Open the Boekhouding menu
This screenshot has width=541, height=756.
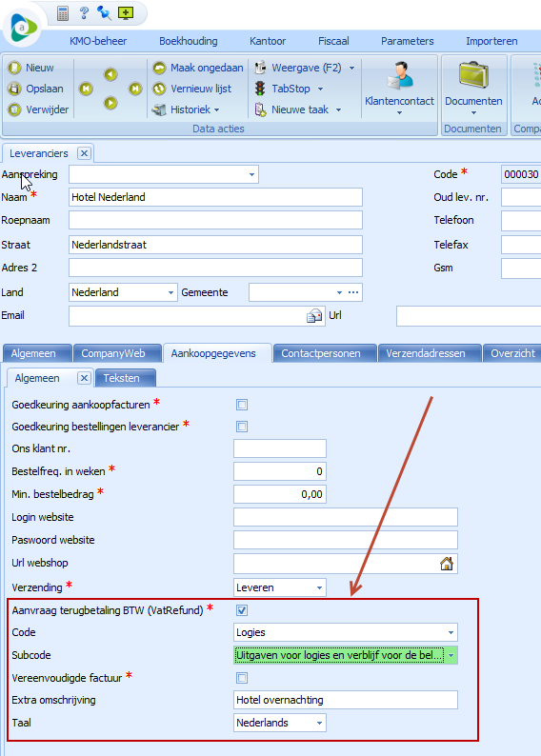[189, 41]
